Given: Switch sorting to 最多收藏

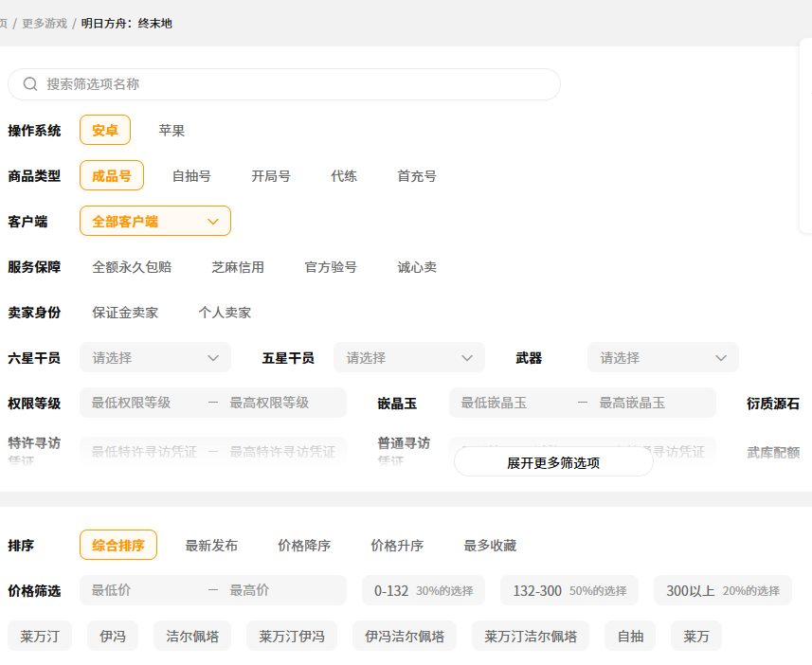Looking at the screenshot, I should click(490, 546).
